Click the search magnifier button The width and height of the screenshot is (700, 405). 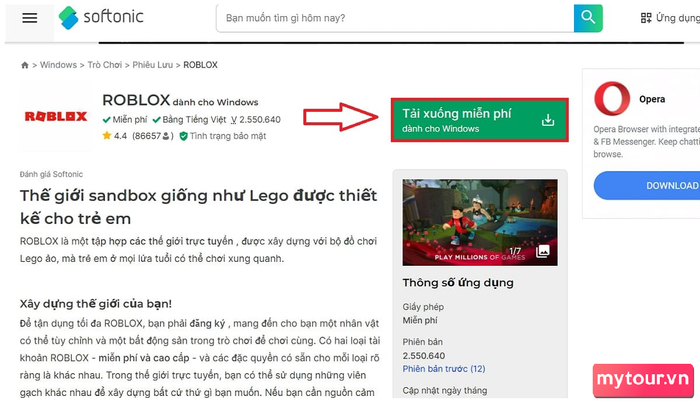click(588, 18)
